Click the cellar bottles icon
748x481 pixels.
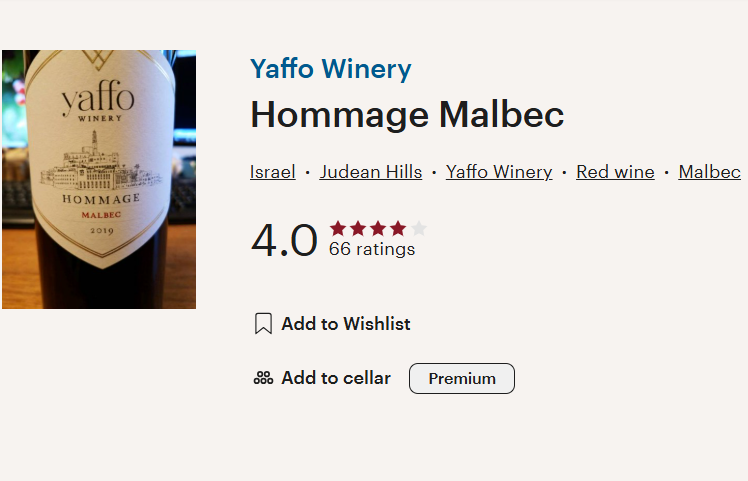tap(263, 378)
